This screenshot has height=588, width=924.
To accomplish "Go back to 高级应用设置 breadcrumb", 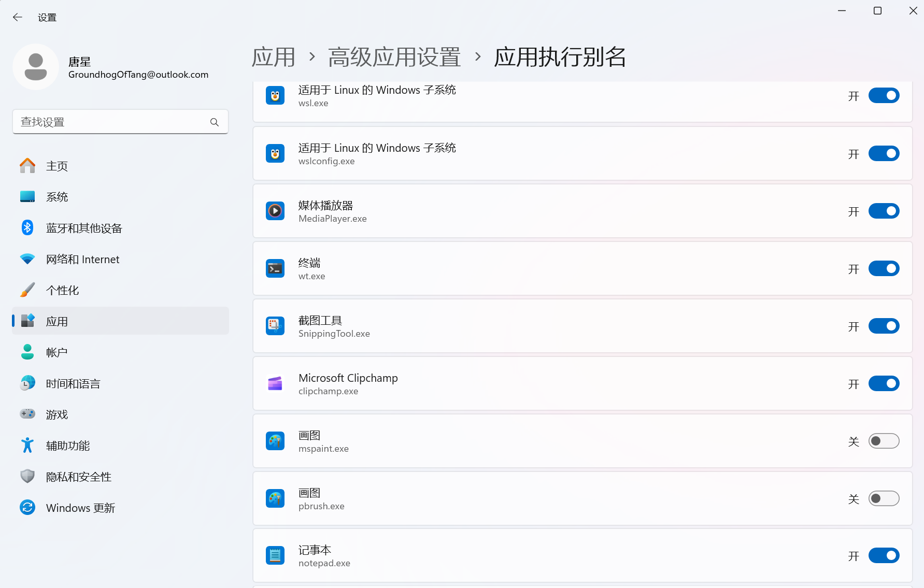I will pyautogui.click(x=394, y=57).
